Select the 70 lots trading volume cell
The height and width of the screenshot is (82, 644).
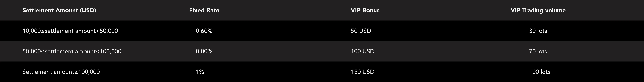click(x=538, y=51)
